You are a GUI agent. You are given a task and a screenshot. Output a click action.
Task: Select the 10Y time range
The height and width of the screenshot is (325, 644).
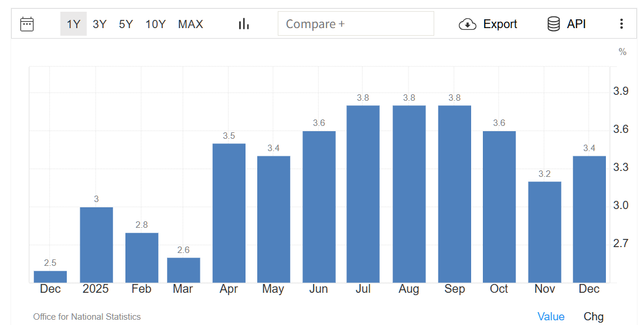(x=156, y=24)
